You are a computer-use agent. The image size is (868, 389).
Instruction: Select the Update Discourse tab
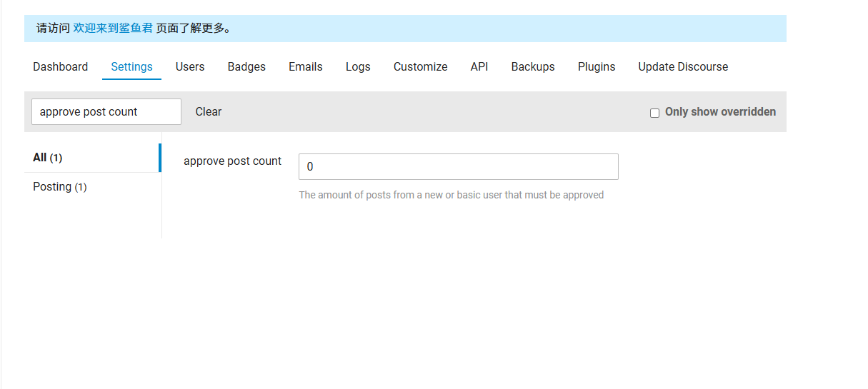(683, 66)
